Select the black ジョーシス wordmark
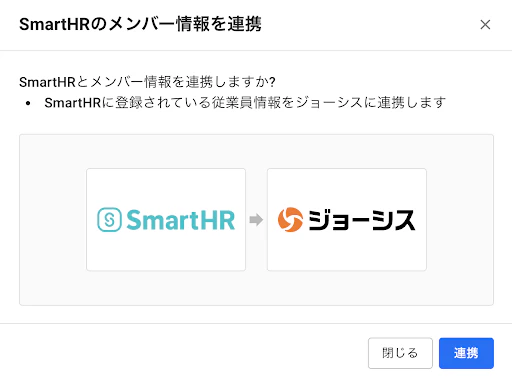 coord(362,220)
